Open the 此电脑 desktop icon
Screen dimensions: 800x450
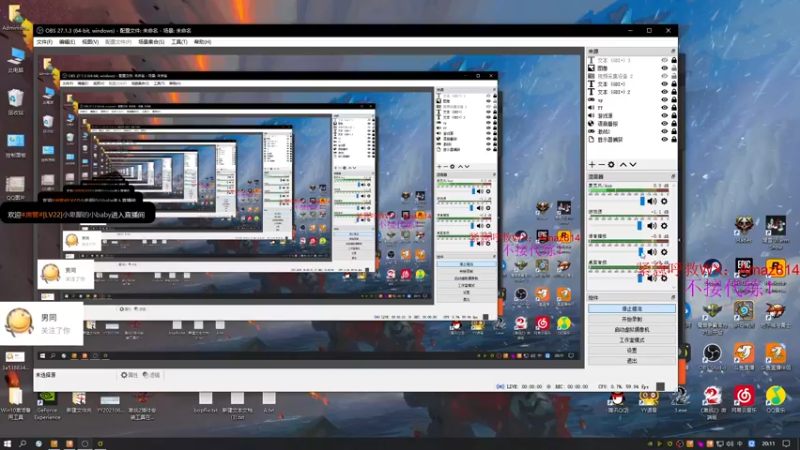(16, 60)
